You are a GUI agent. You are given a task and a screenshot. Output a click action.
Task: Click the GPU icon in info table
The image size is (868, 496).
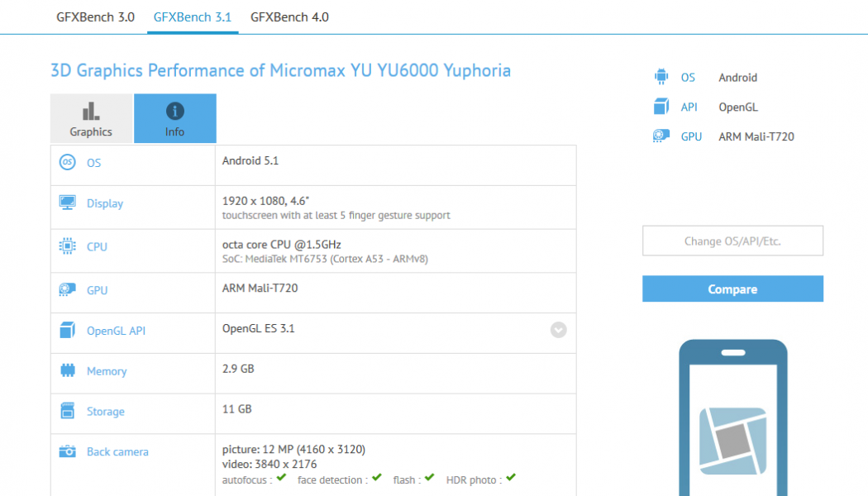pos(67,290)
